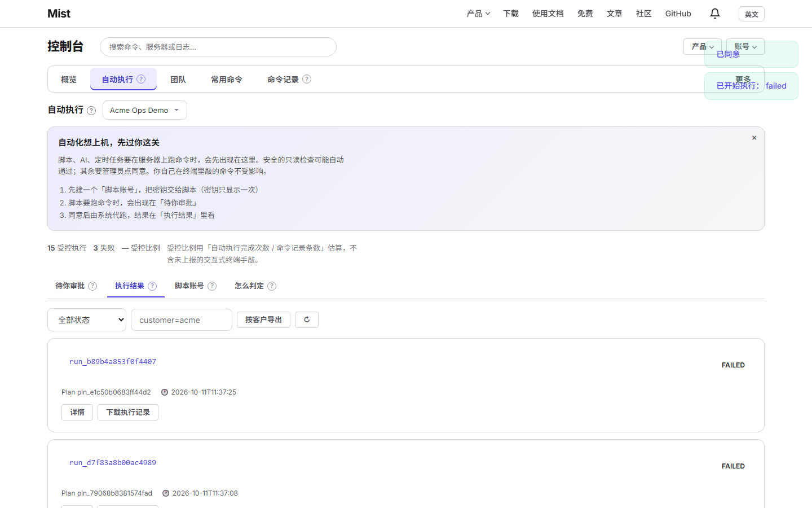Viewport: 812px width, 508px height.
Task: Click help icon next to 怎么判定
Action: (x=272, y=286)
